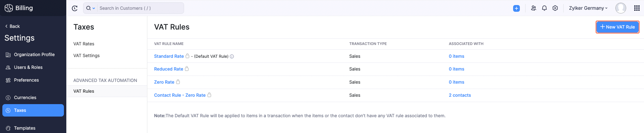644x133 pixels.
Task: Click the Billing logo
Action: coord(19,8)
